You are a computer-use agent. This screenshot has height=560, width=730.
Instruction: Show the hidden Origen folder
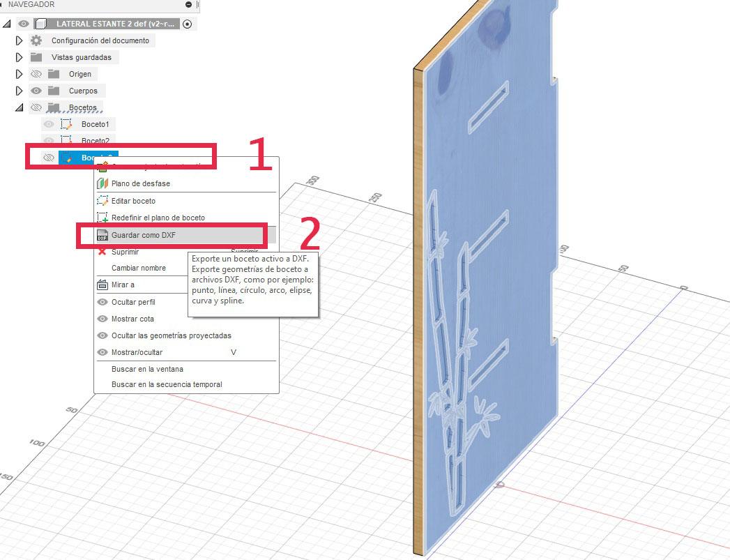click(x=36, y=74)
